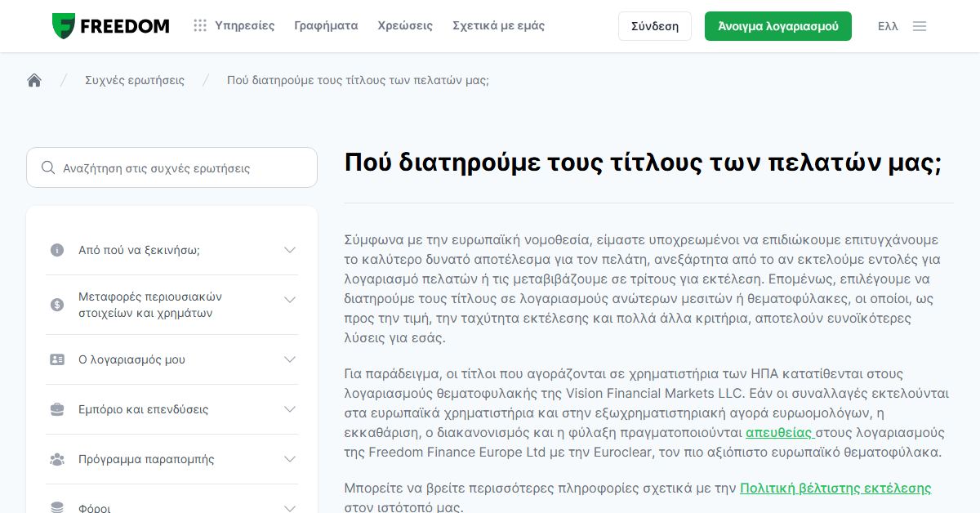
Task: Go to home via breadcrumb house icon
Action: click(x=34, y=80)
